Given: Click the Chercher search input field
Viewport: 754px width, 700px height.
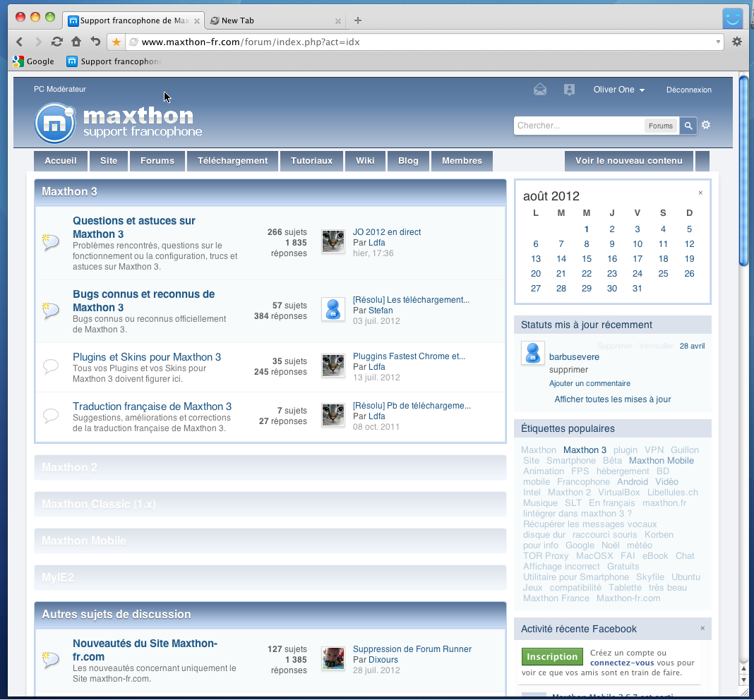Looking at the screenshot, I should pos(580,126).
